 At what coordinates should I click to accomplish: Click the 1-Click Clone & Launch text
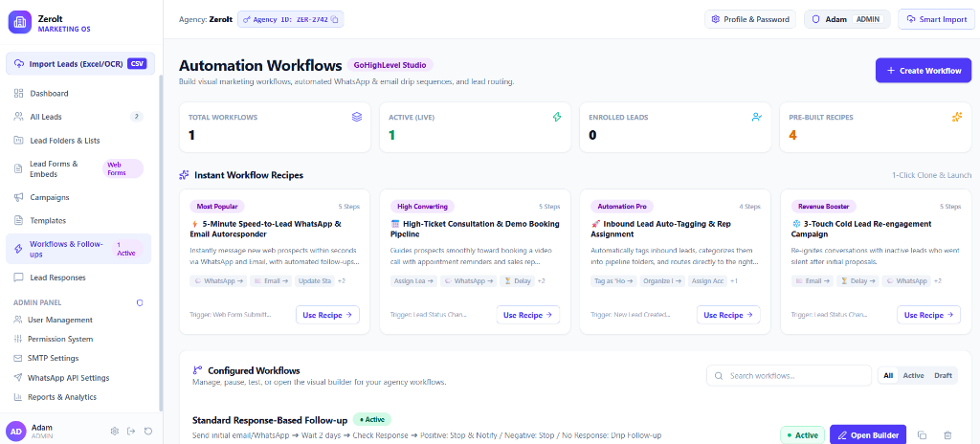click(931, 176)
